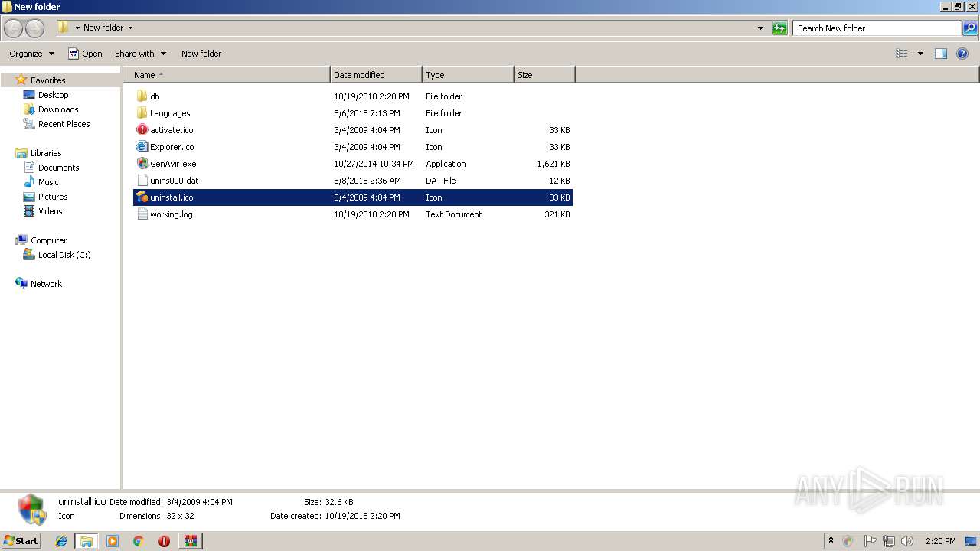Sort by the Size column header
Image resolution: width=980 pixels, height=551 pixels.
(544, 75)
